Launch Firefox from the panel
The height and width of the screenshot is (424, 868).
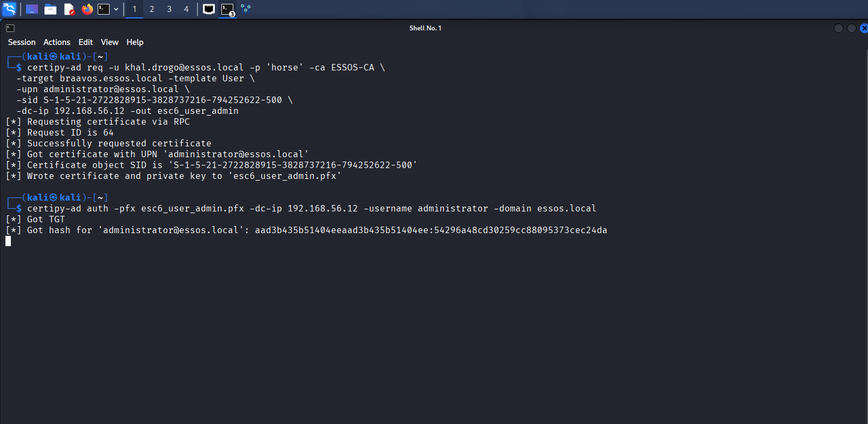tap(87, 9)
